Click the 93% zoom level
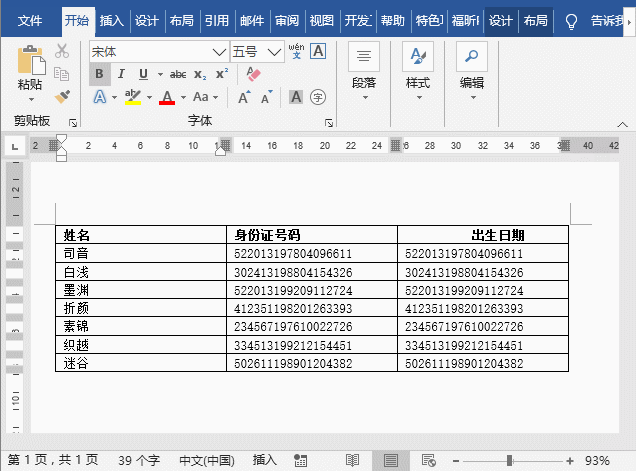 click(x=597, y=460)
